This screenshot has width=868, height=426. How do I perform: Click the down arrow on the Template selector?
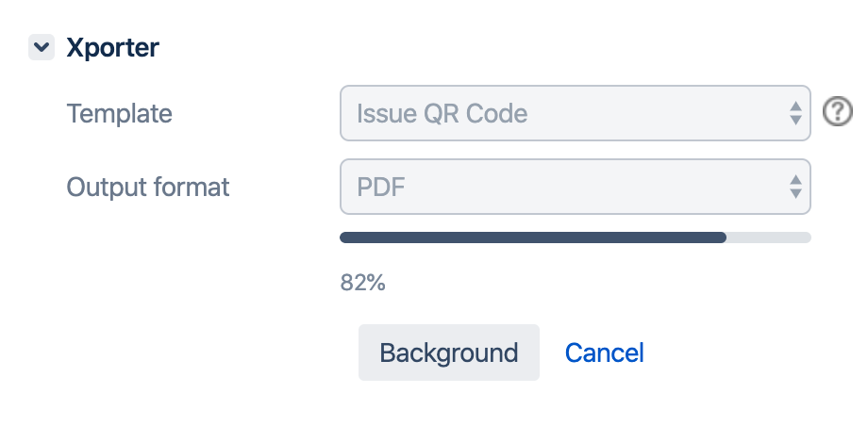[795, 122]
